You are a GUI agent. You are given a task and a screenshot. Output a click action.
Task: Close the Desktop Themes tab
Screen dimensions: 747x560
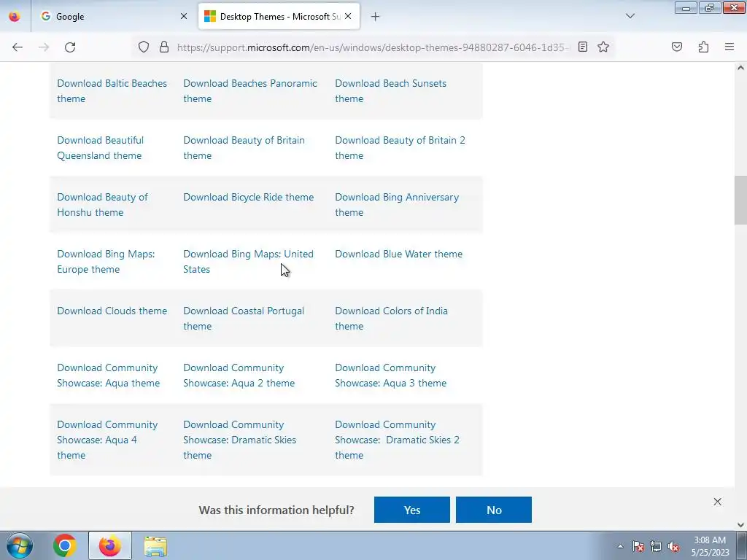click(x=348, y=16)
